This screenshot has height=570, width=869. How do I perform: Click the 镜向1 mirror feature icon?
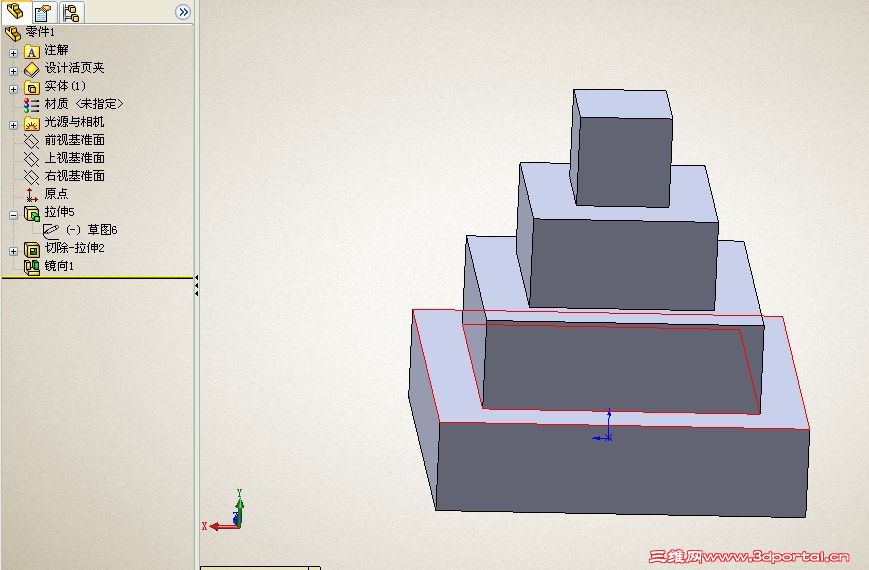pyautogui.click(x=32, y=267)
